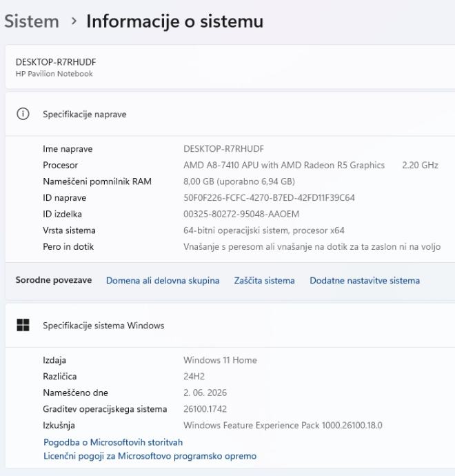
Task: Click the Pero in dotik label
Action: click(x=68, y=246)
